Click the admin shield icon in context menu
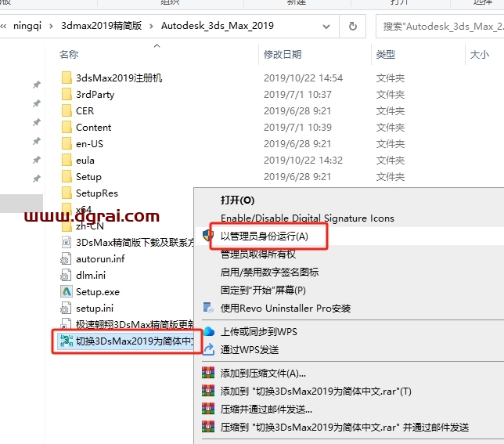This screenshot has width=504, height=444. pyautogui.click(x=208, y=236)
